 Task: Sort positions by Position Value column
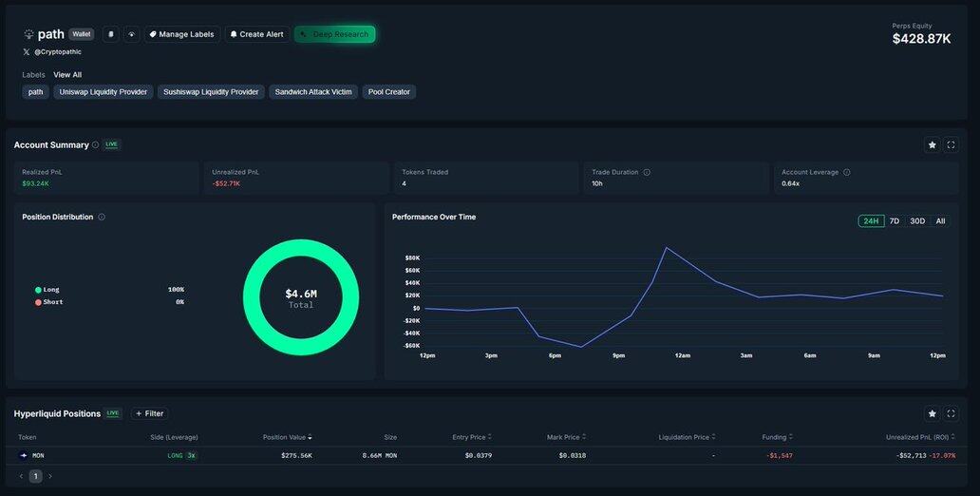click(x=287, y=437)
